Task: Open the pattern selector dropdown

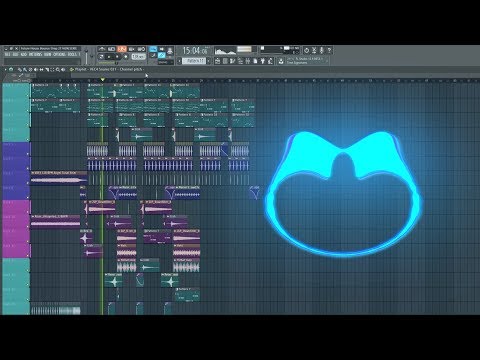Action: click(x=194, y=61)
